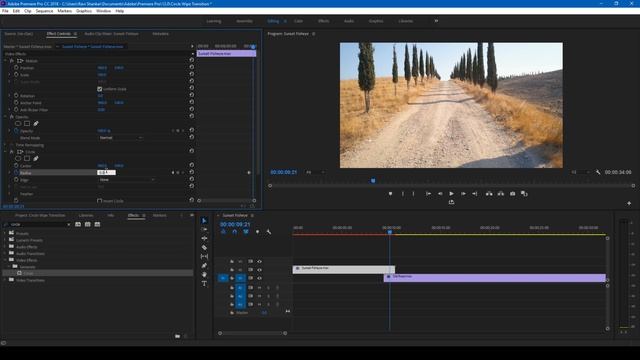Switch to the Effect Controls tab
Image resolution: width=640 pixels, height=360 pixels.
point(58,34)
